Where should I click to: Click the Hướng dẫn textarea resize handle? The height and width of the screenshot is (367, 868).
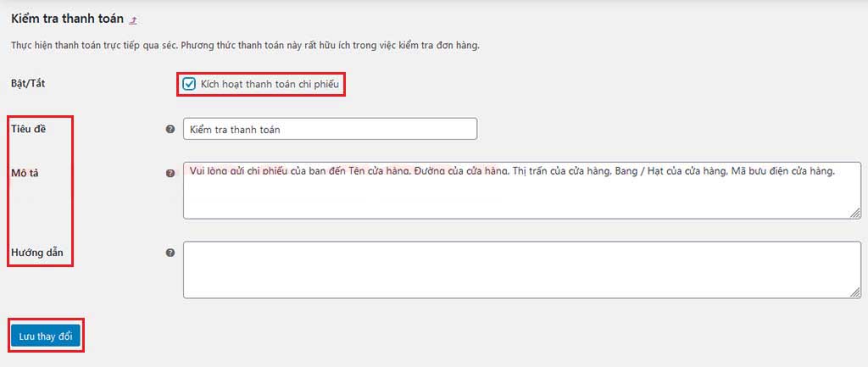pos(855,292)
